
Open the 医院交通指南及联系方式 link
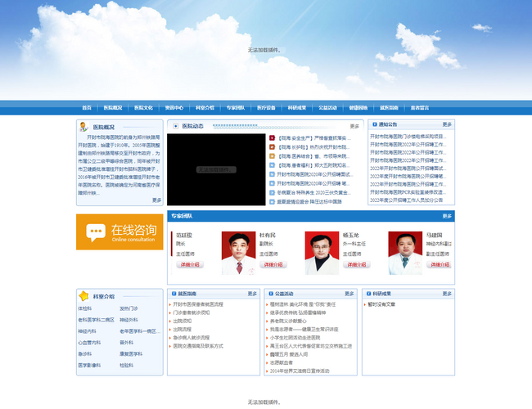coord(198,346)
